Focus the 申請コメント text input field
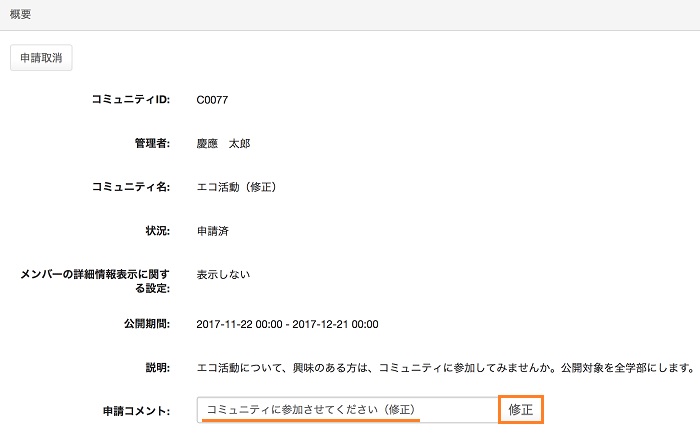Viewport: 700px width, 433px height. [x=346, y=410]
